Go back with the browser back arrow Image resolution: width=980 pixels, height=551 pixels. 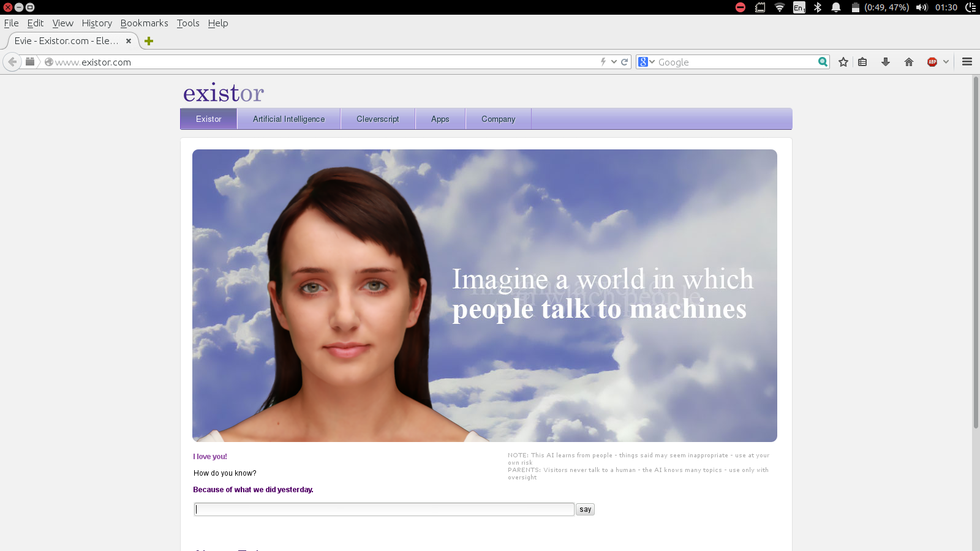click(12, 62)
